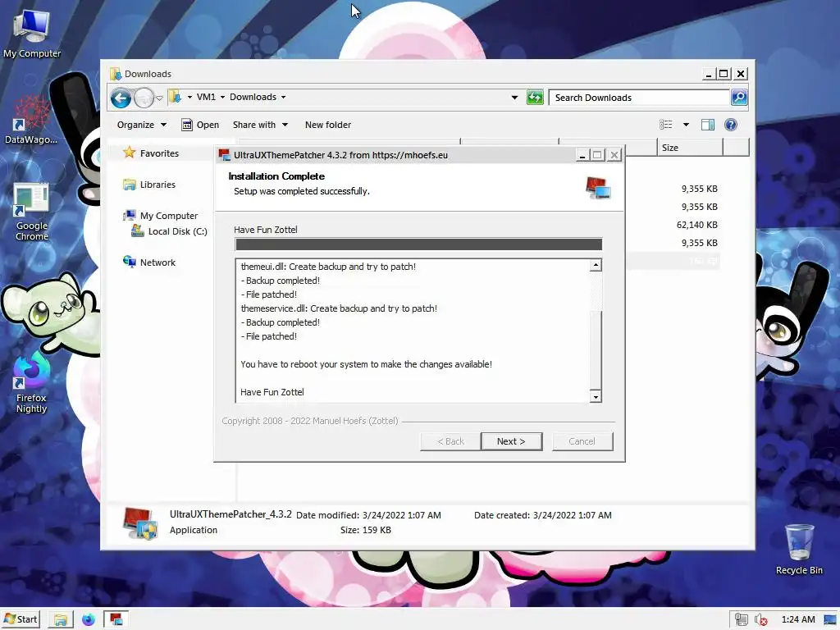Open My Computer desktop icon
The width and height of the screenshot is (840, 630).
(32, 34)
